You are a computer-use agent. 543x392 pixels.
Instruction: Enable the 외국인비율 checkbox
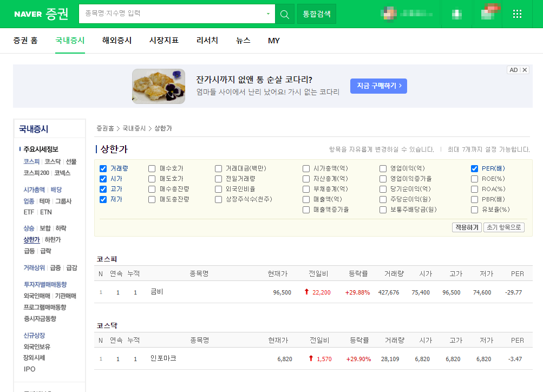click(219, 190)
